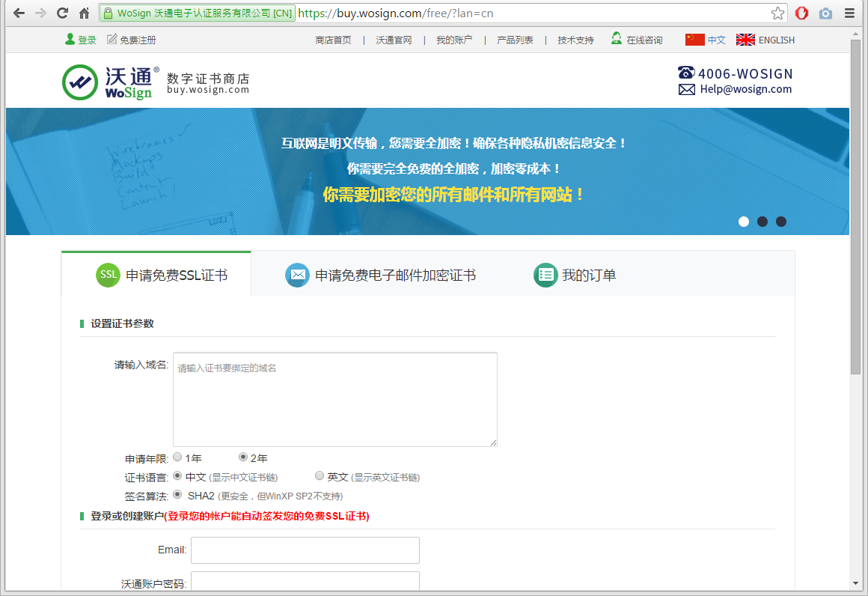This screenshot has height=596, width=868.
Task: Click the browser forward arrow
Action: pos(40,13)
